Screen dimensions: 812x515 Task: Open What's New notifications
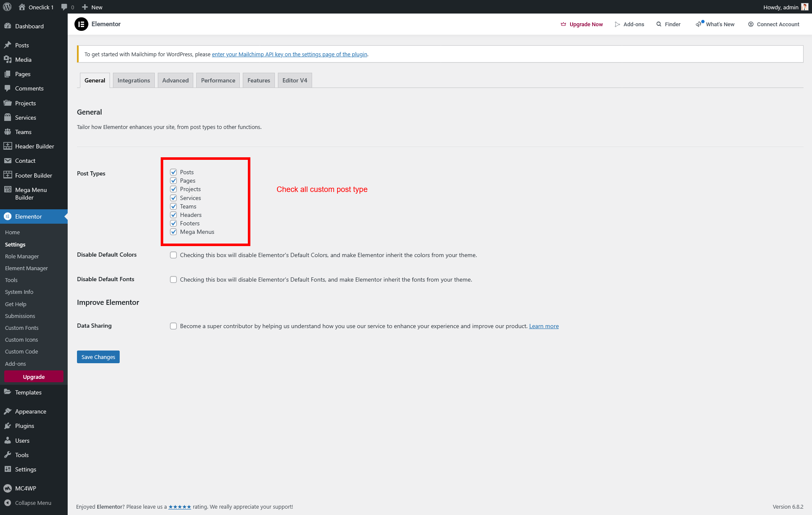pos(715,24)
